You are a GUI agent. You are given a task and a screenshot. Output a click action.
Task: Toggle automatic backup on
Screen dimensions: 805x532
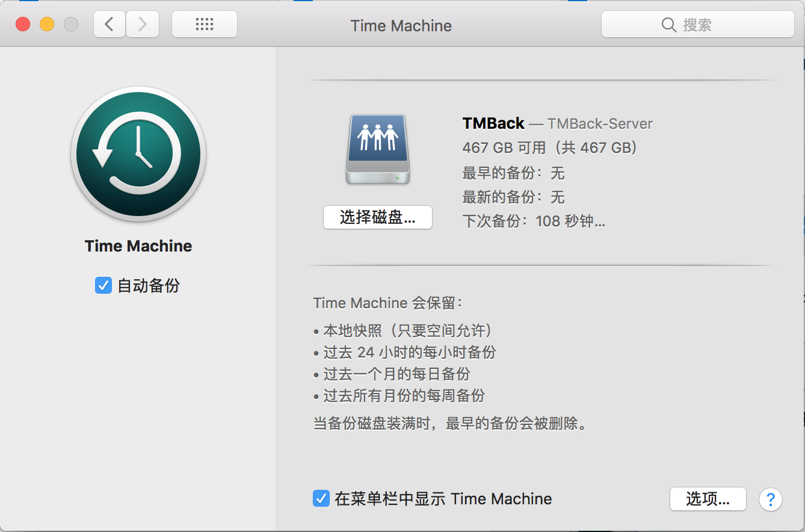coord(103,286)
